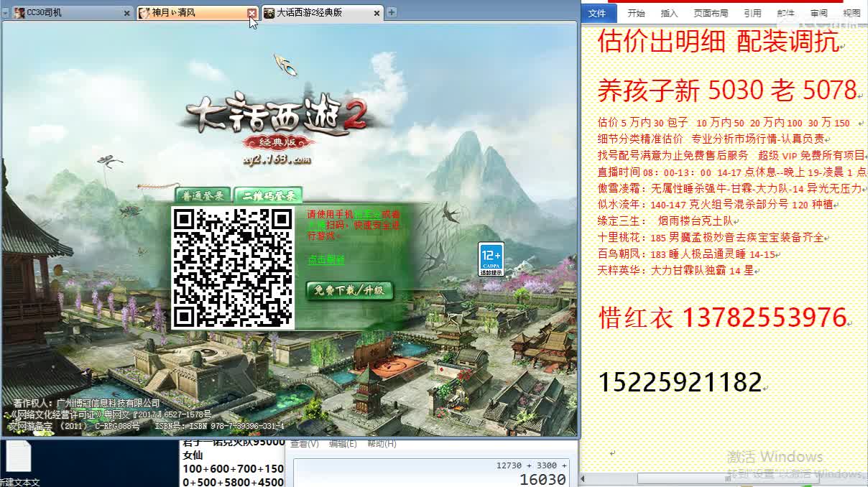Open the 编辑(E) menu in calculator

tap(343, 444)
